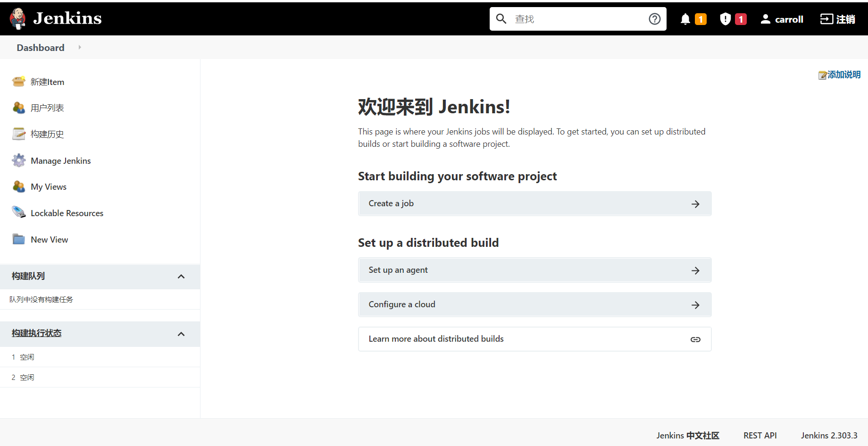Image resolution: width=868 pixels, height=446 pixels.
Task: Open the 构建执行状态 link
Action: [x=37, y=333]
